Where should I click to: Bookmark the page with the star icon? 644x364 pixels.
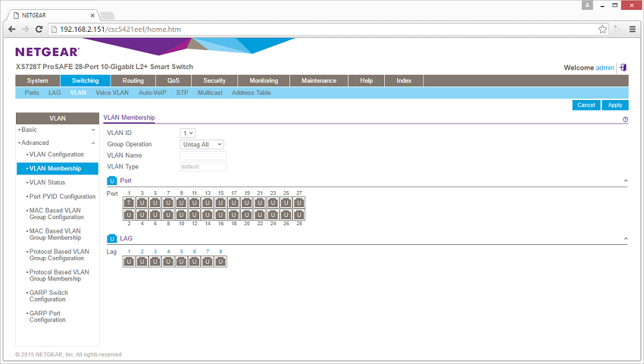click(x=602, y=30)
